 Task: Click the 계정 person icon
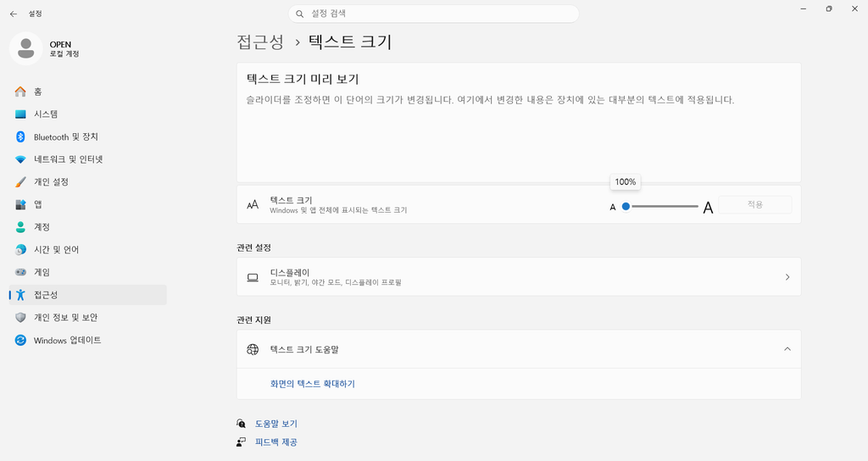(x=20, y=227)
